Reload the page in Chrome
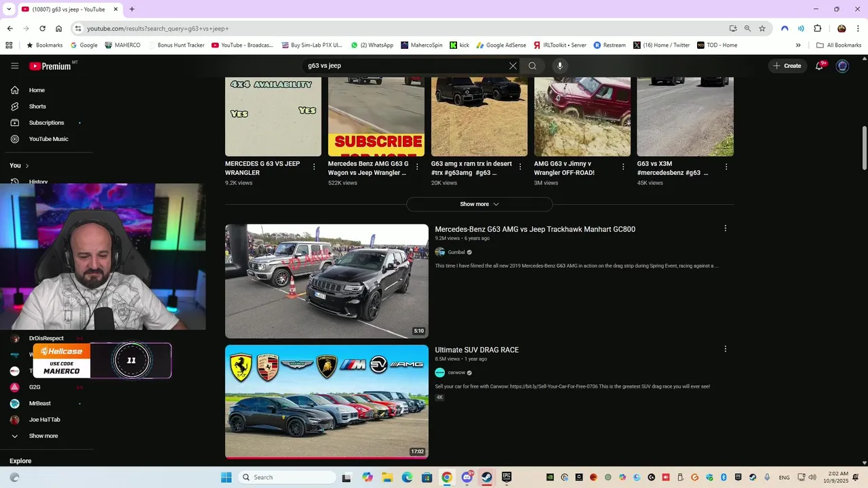 [x=42, y=28]
